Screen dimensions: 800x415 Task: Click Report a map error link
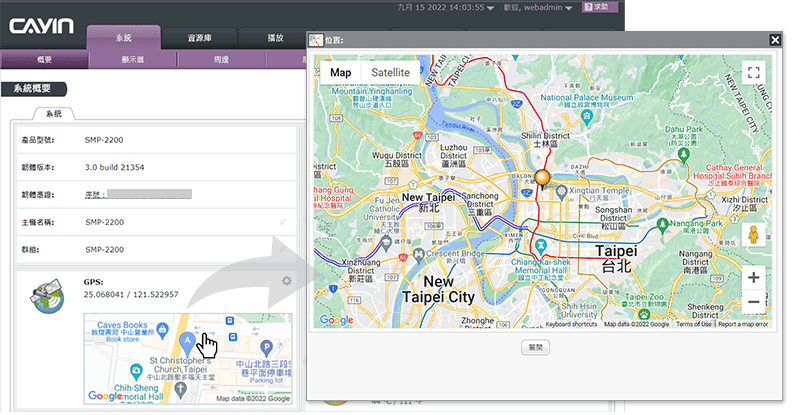[x=743, y=324]
